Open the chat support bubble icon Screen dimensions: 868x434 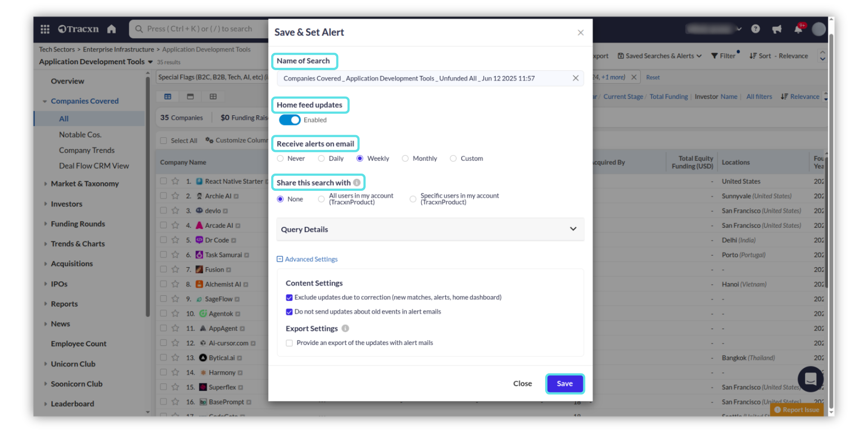[810, 378]
